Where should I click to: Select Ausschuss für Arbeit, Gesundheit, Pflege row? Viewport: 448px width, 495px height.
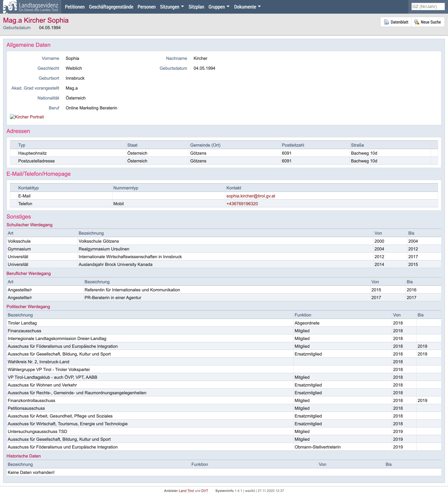224,416
